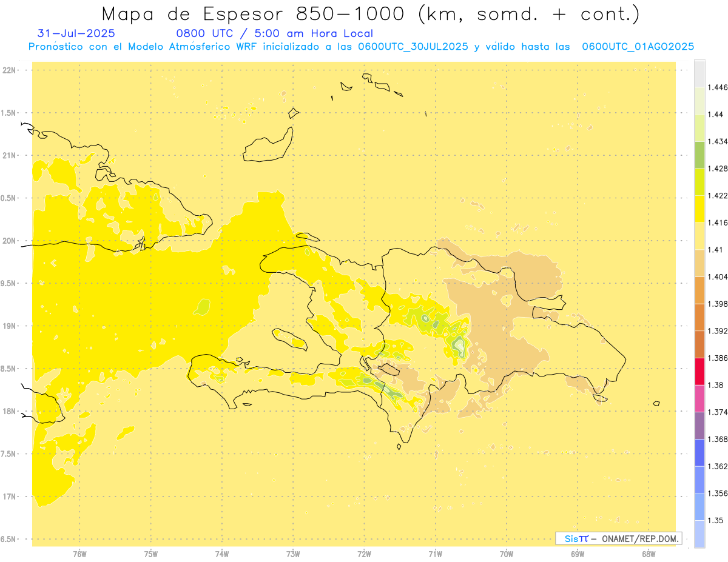Click the '1.422' colorbar value

[x=718, y=195]
